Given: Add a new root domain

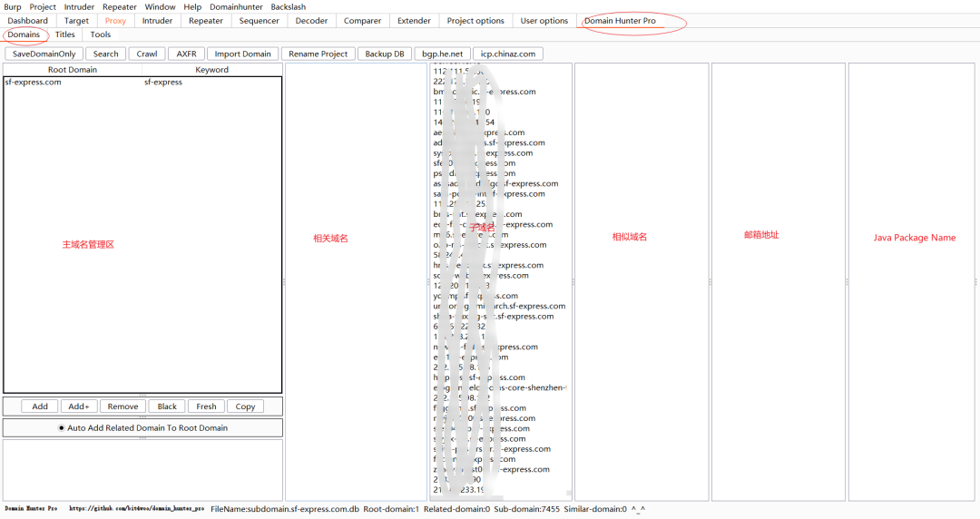Looking at the screenshot, I should (40, 406).
